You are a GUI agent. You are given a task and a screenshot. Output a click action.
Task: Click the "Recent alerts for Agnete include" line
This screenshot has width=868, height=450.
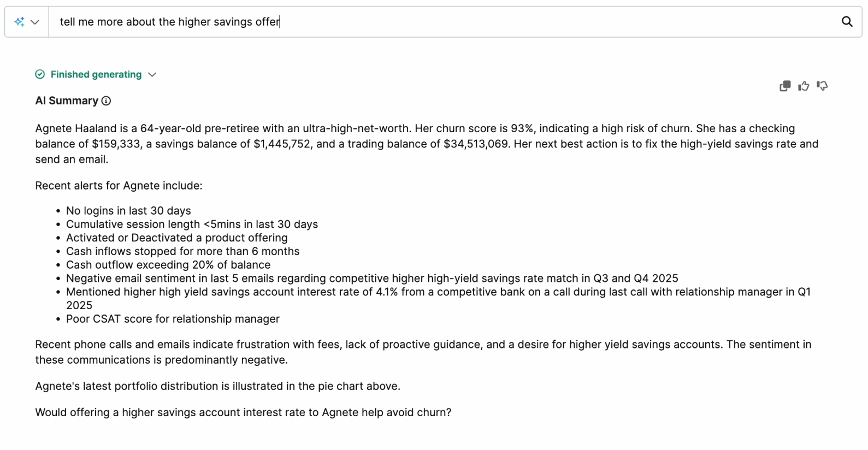point(119,186)
